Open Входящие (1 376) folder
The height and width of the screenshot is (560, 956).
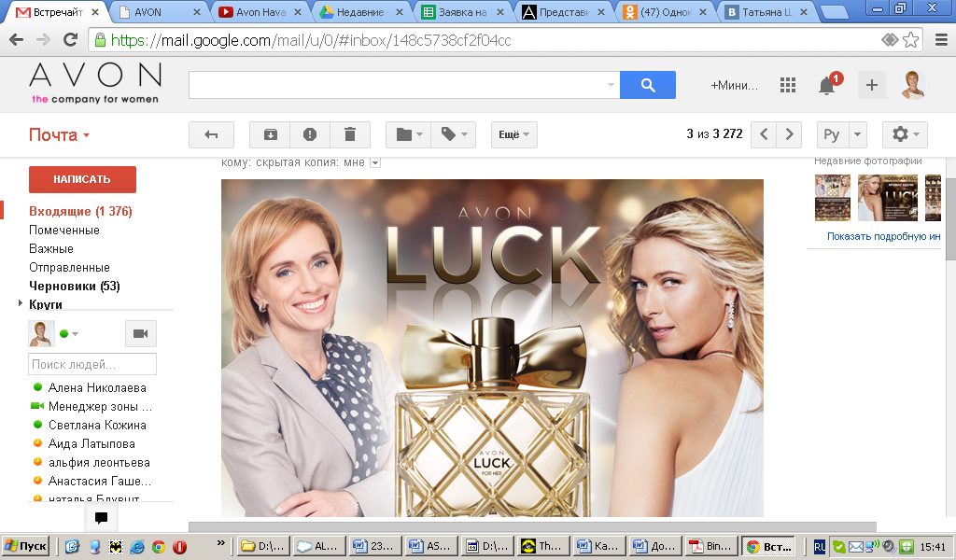click(x=80, y=212)
